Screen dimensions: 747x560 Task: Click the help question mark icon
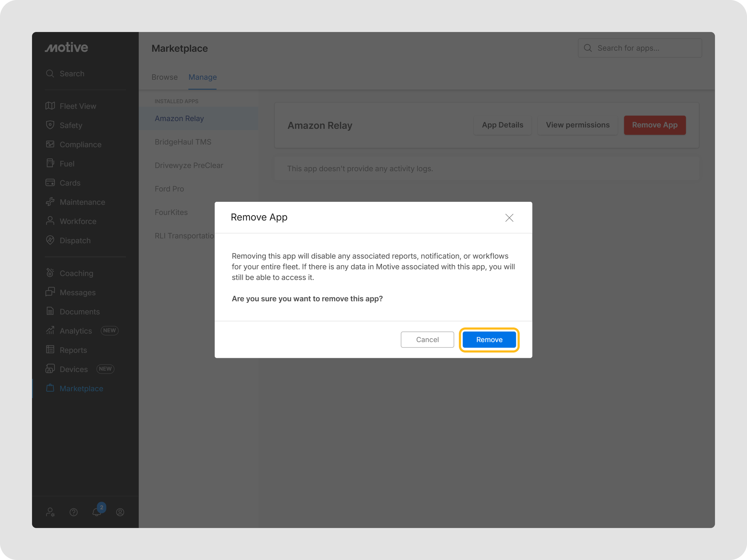tap(74, 512)
